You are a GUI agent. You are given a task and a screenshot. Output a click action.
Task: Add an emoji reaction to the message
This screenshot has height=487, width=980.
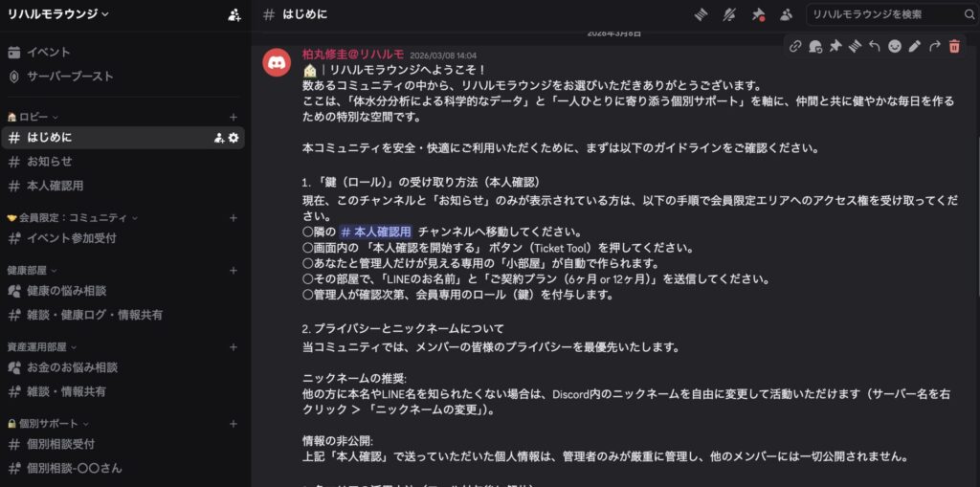coord(895,46)
